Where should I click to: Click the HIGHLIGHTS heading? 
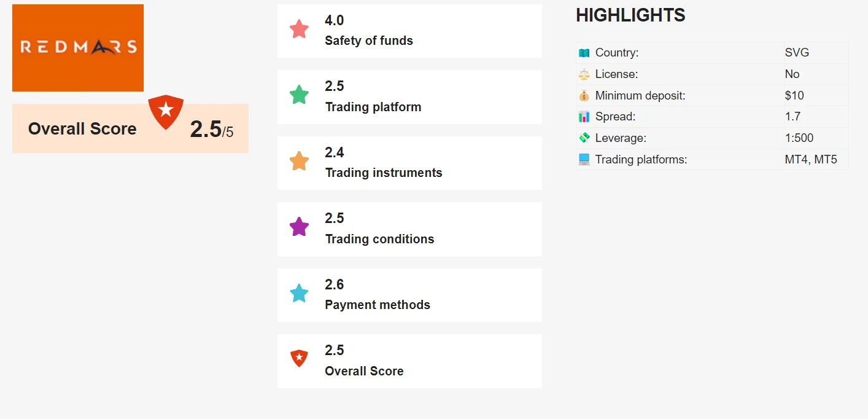630,15
